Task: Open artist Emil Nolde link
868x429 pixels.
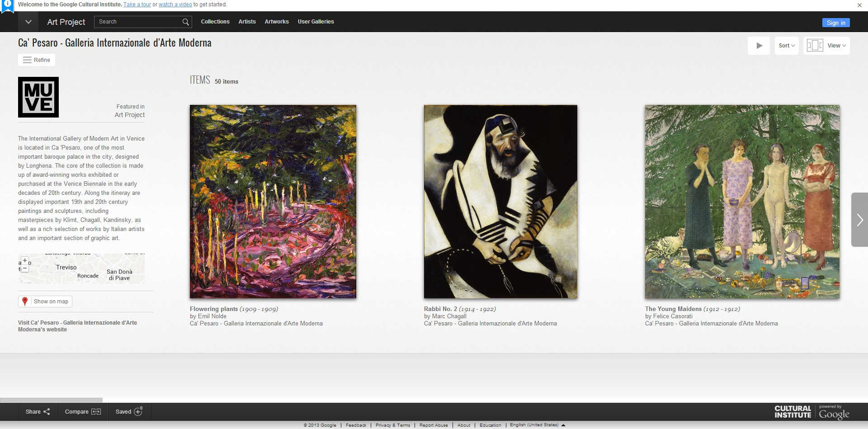Action: [x=212, y=316]
